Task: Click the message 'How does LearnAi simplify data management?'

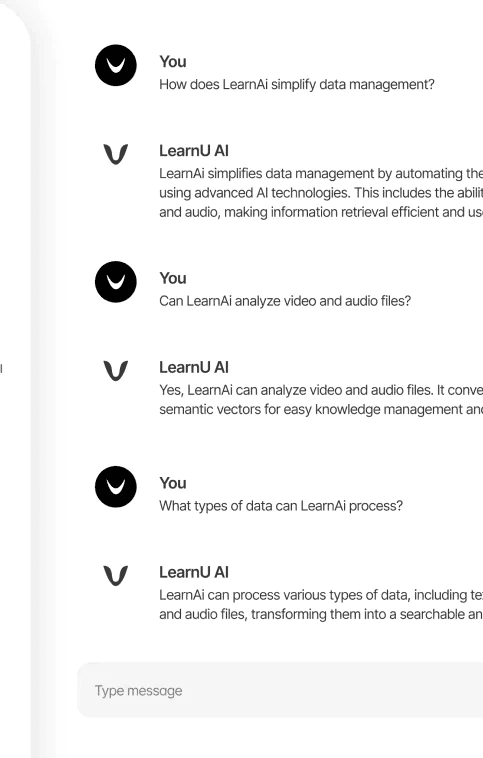Action: [297, 85]
